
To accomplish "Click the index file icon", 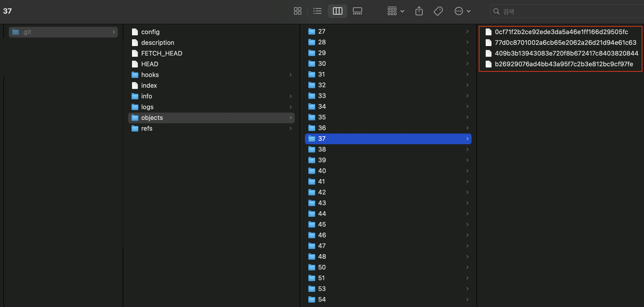I will [135, 86].
